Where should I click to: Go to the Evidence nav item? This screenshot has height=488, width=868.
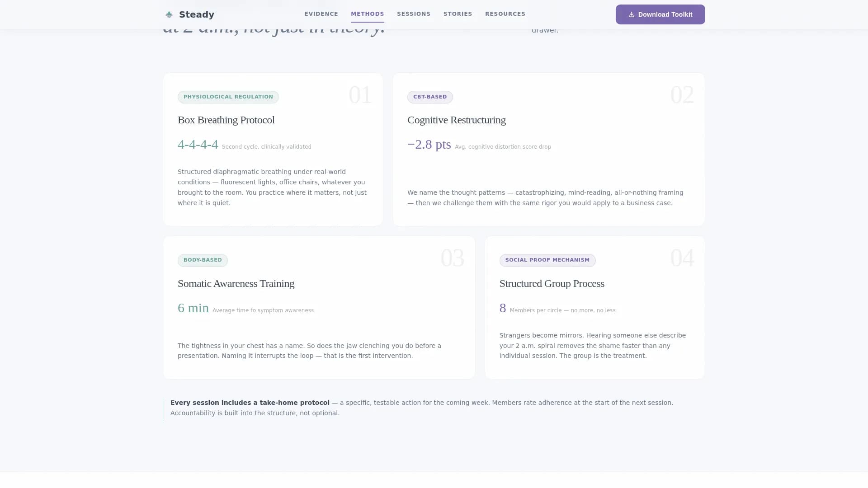(x=321, y=14)
